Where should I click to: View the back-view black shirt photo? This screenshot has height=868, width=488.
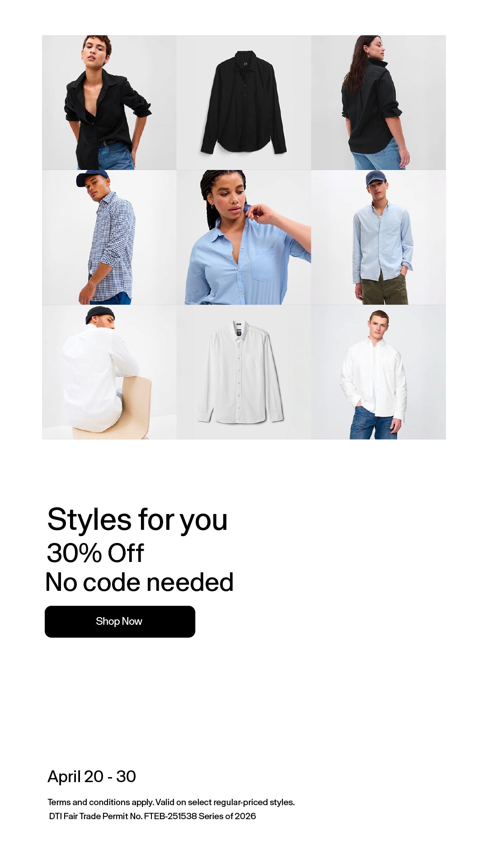point(378,103)
